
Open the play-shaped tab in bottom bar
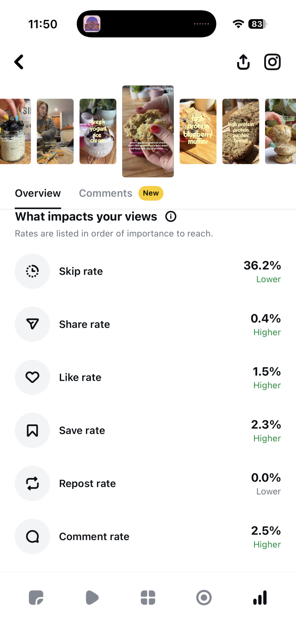point(92,597)
